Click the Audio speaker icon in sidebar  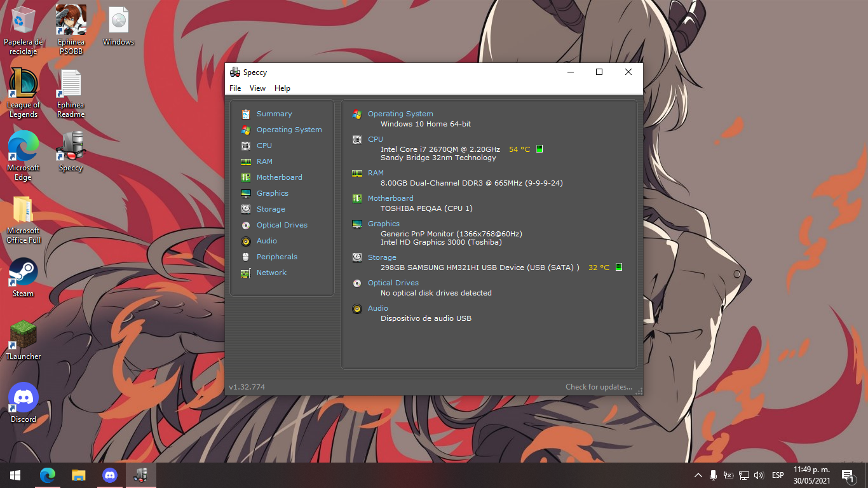[246, 241]
